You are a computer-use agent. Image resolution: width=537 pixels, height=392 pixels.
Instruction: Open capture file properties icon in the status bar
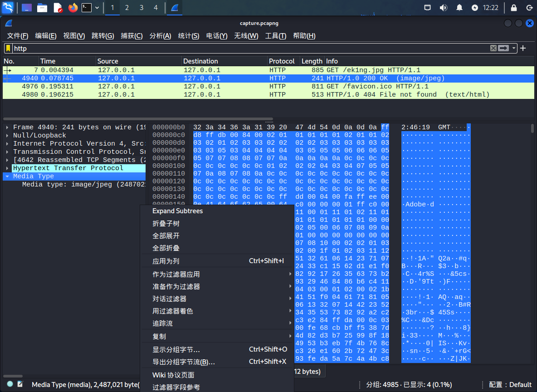click(20, 384)
